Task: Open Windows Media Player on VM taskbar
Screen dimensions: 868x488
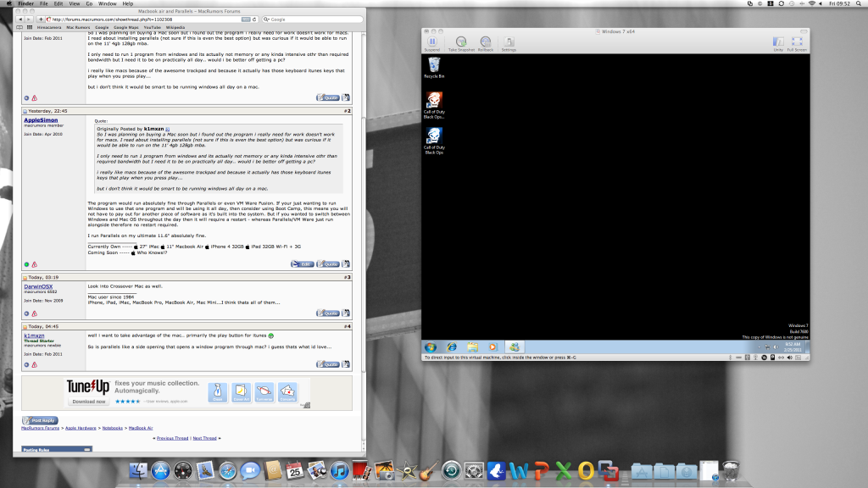Action: (x=492, y=347)
